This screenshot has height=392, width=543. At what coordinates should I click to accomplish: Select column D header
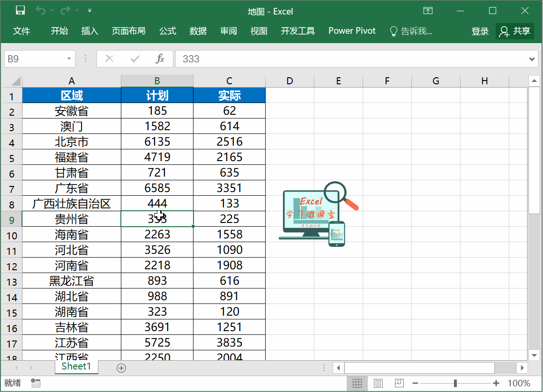[x=290, y=81]
